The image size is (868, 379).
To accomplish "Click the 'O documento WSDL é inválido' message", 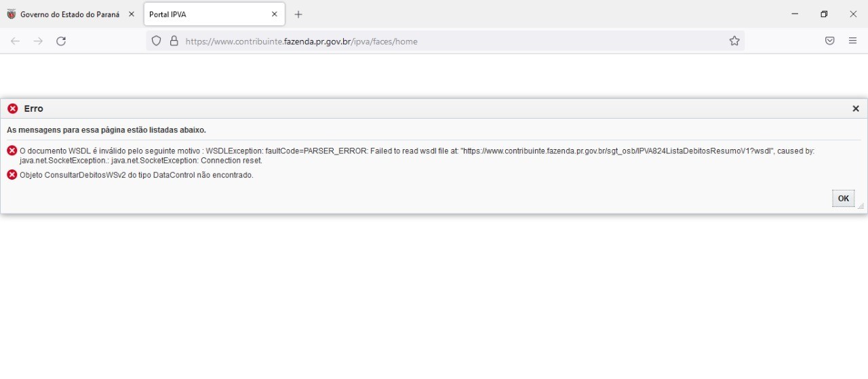I will [417, 156].
